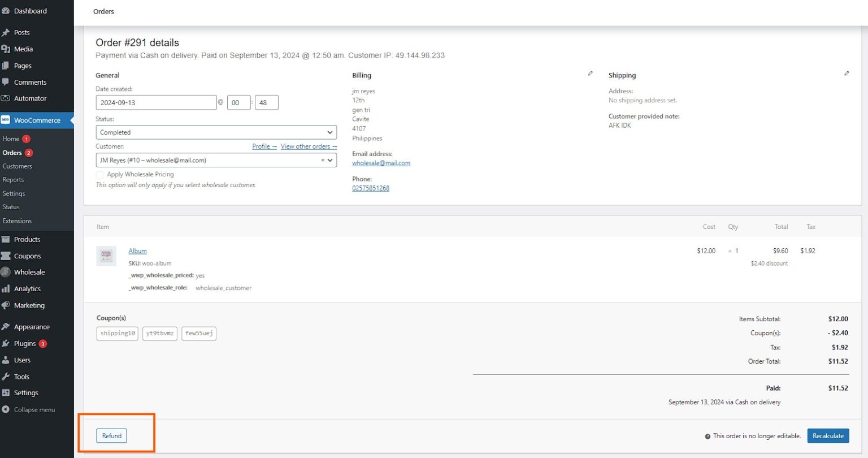Viewport: 868px width, 458px height.
Task: Open the Coupons sidebar icon
Action: 8,256
